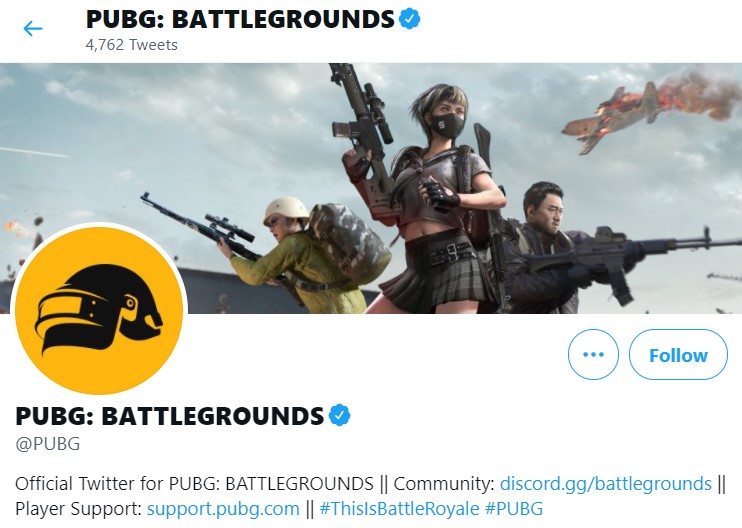Screen dimensions: 742x528
Task: Click the 4,762 Tweets count
Action: click(x=132, y=44)
